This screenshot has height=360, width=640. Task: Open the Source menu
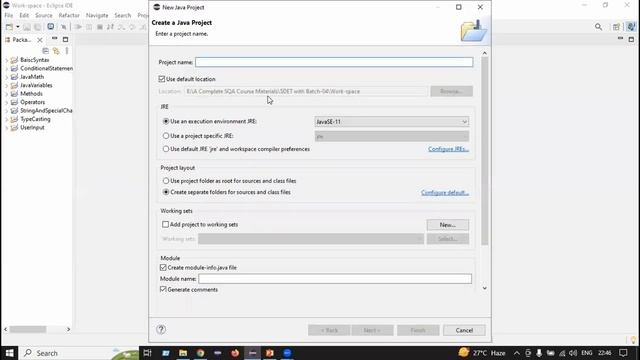[44, 15]
